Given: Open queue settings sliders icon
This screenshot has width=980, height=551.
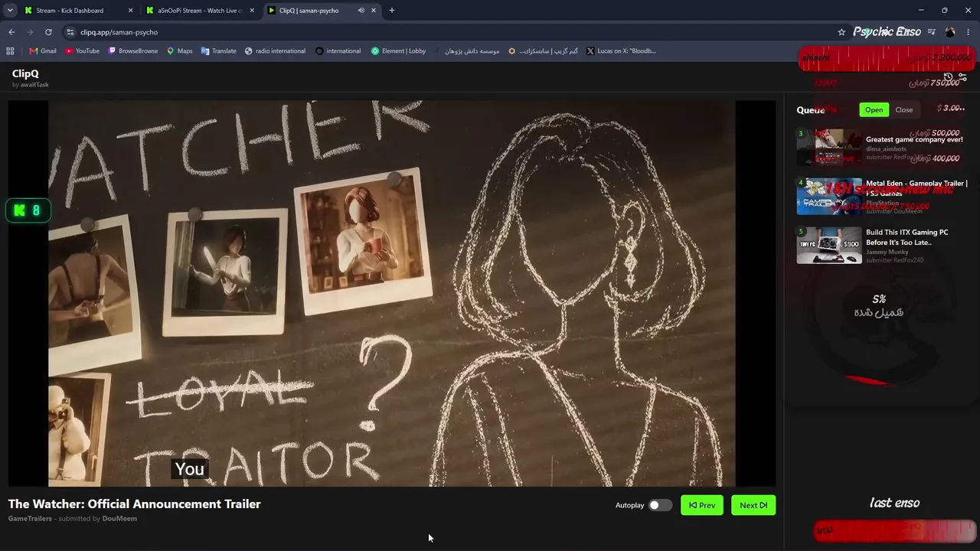Looking at the screenshot, I should pos(962,77).
